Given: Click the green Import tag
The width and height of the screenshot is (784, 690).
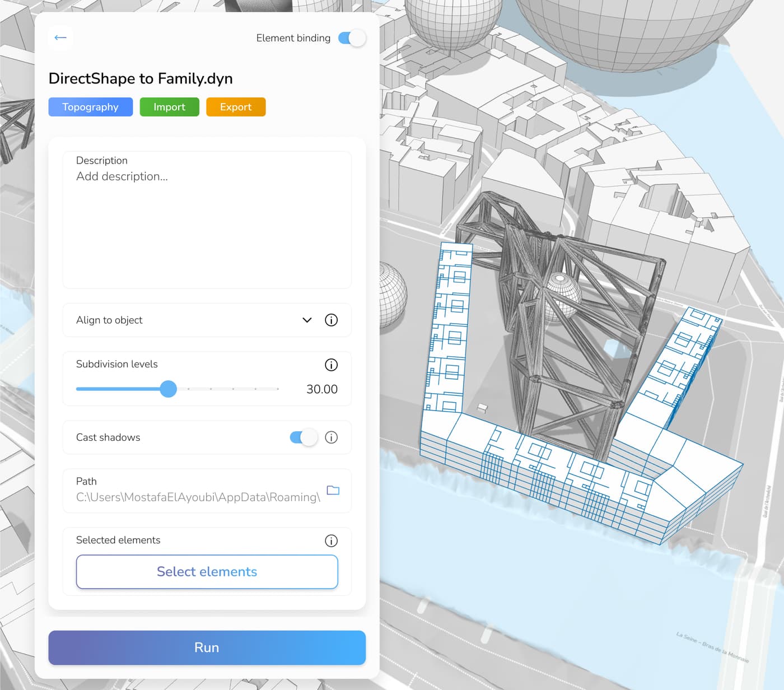Looking at the screenshot, I should (x=169, y=107).
